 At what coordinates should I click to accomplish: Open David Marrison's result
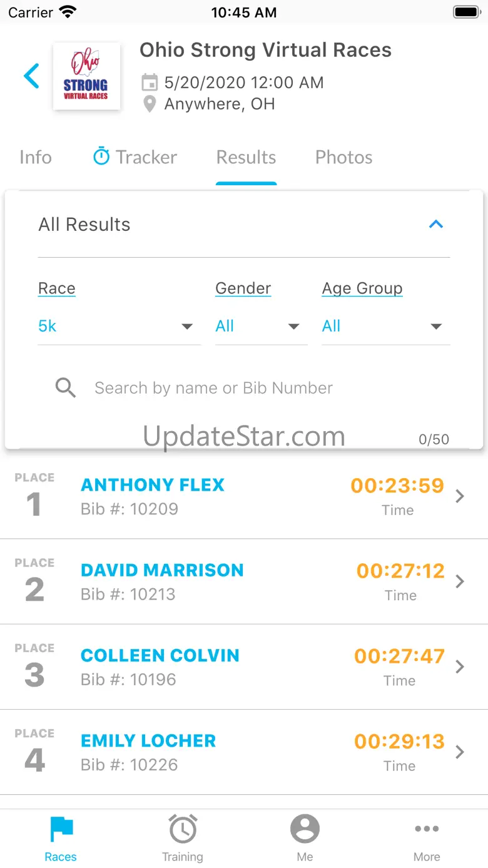coord(244,581)
